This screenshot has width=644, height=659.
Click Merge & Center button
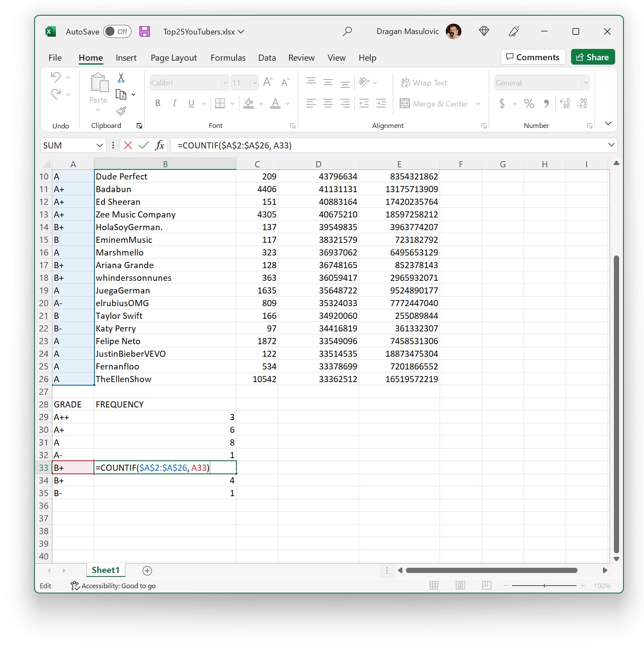tap(434, 104)
